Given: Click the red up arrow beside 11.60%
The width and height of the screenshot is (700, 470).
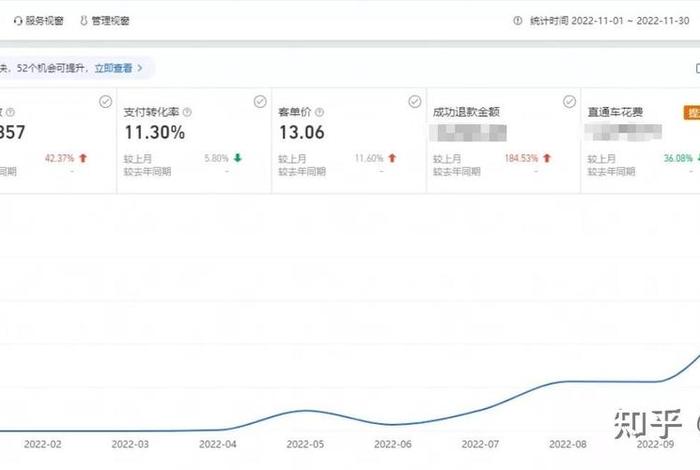Looking at the screenshot, I should pos(392,158).
